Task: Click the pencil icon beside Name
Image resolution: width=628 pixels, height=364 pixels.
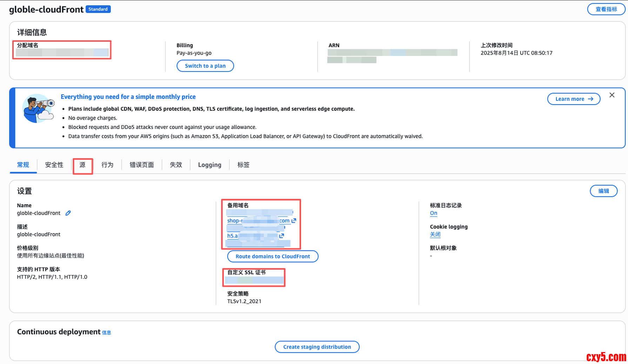Action: tap(68, 213)
